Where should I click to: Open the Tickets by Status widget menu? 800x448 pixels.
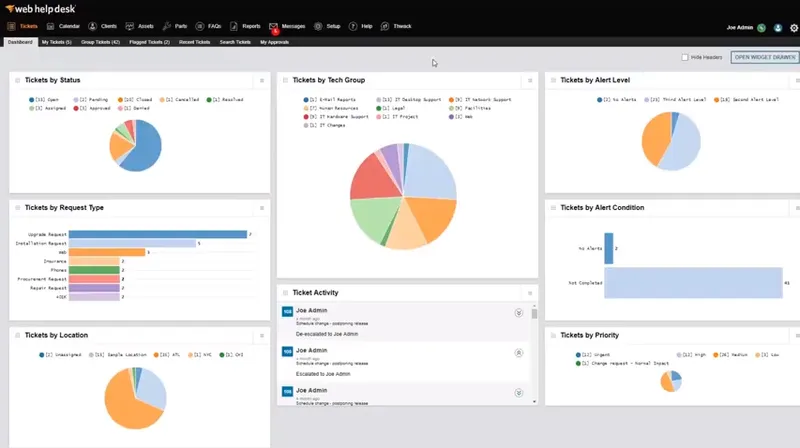tap(262, 81)
